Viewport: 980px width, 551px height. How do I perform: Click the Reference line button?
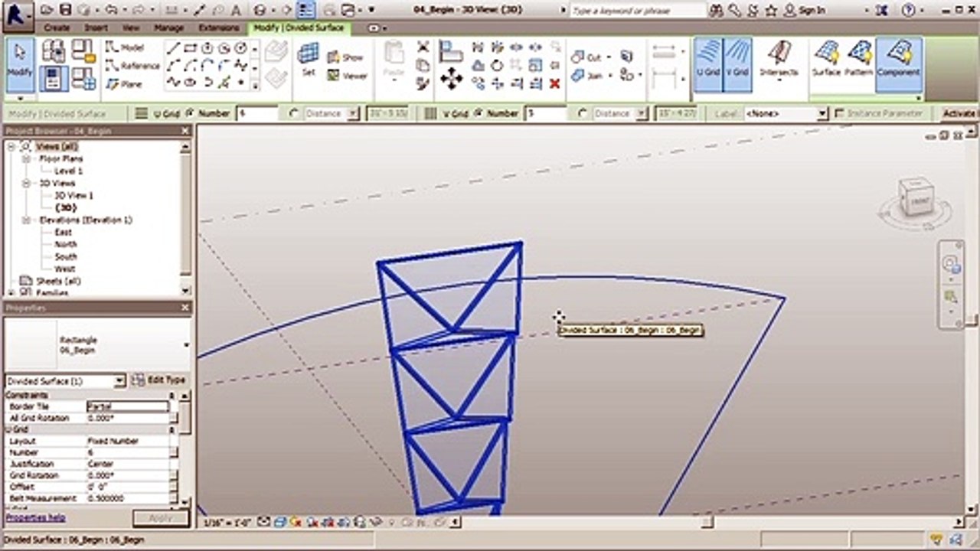(132, 66)
